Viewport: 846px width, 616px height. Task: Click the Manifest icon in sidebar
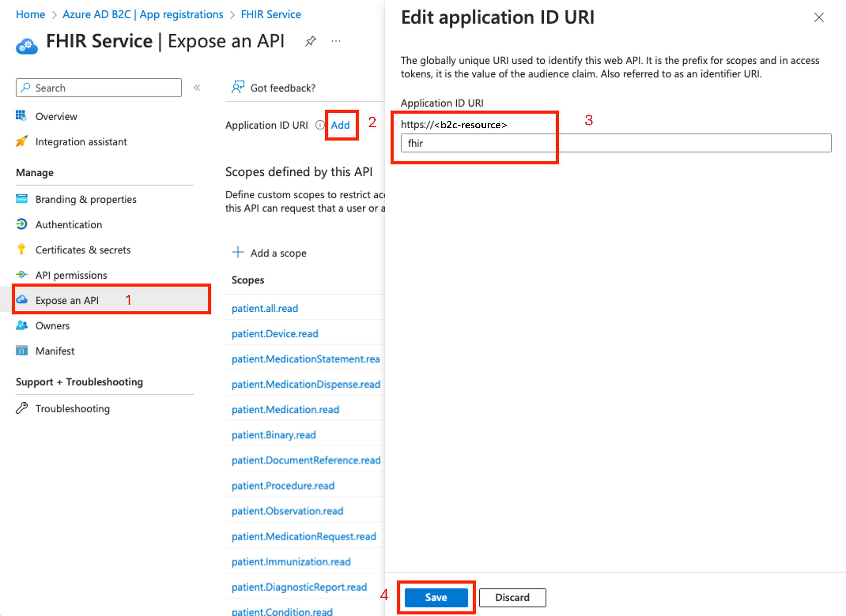[22, 350]
